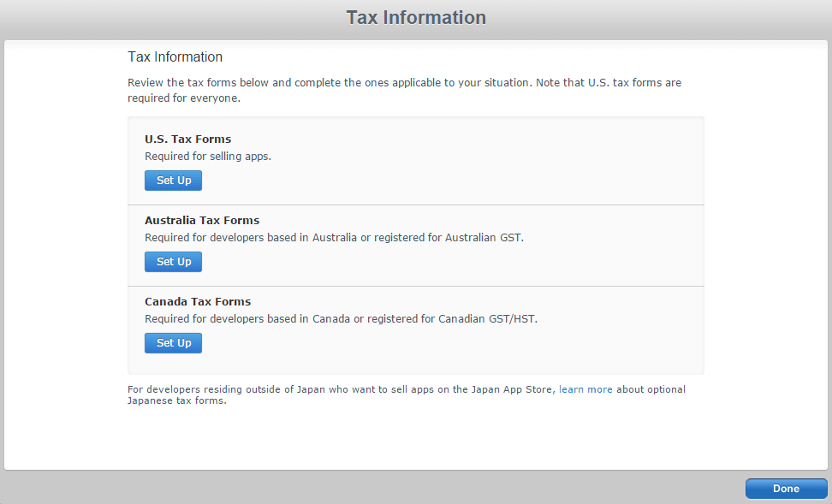832x504 pixels.
Task: Click the Australian GST requirement description
Action: [334, 237]
